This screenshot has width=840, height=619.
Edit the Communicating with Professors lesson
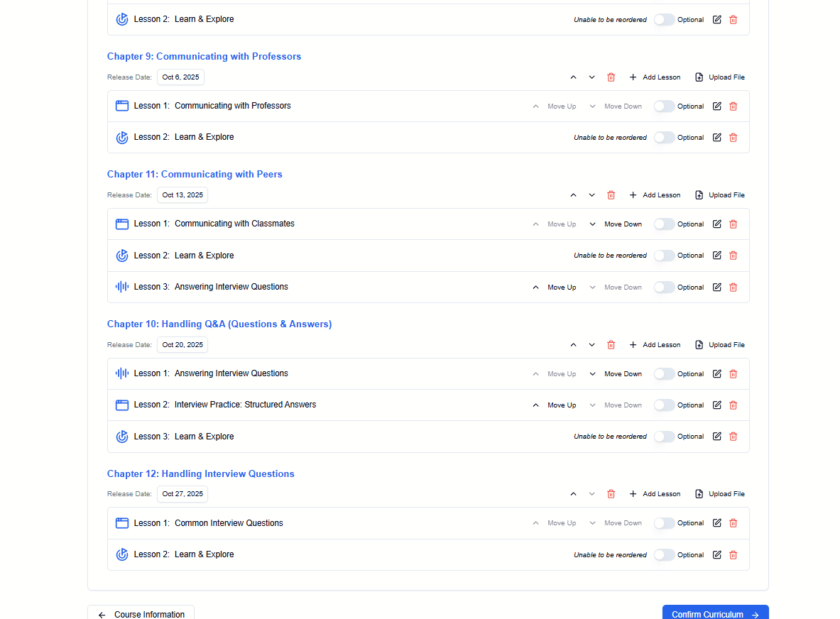716,106
